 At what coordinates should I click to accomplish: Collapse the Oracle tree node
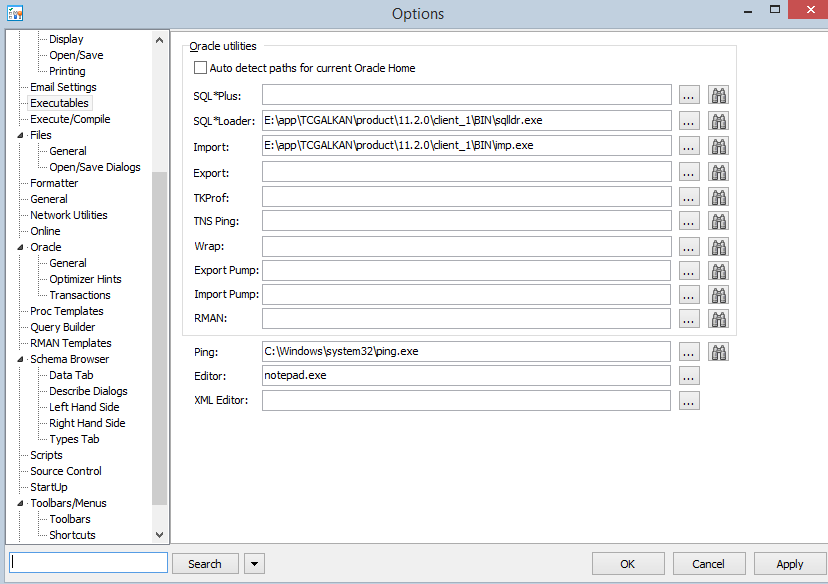coord(21,247)
